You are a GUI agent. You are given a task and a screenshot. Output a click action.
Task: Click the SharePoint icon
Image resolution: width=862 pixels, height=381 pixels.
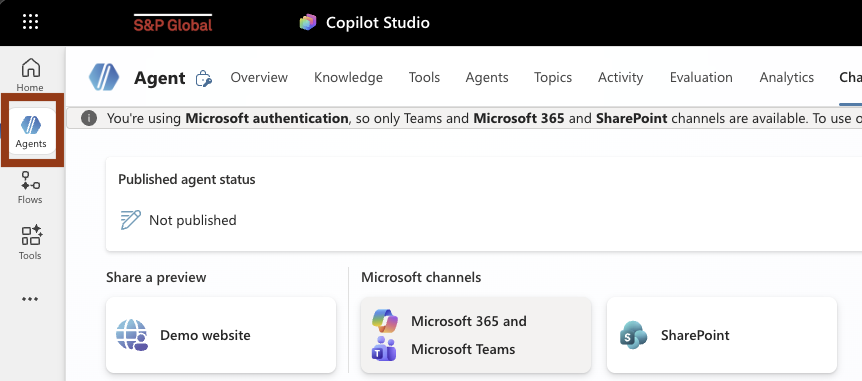(x=633, y=335)
